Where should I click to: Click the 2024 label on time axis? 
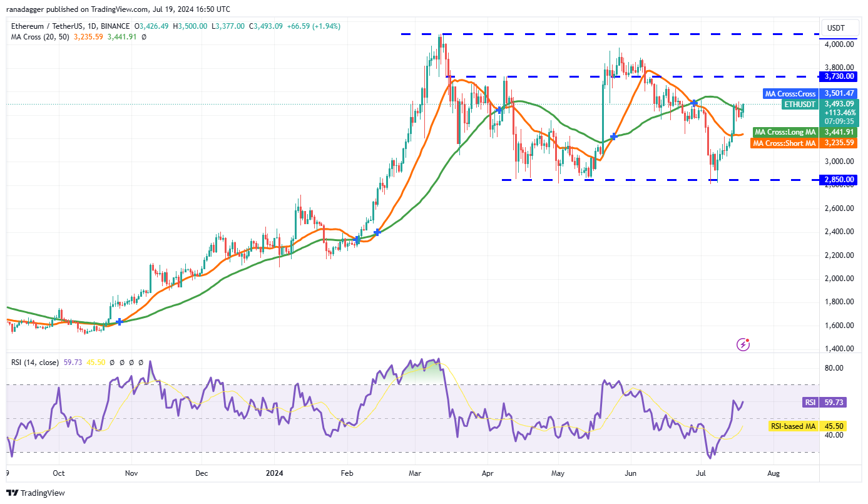pos(274,474)
